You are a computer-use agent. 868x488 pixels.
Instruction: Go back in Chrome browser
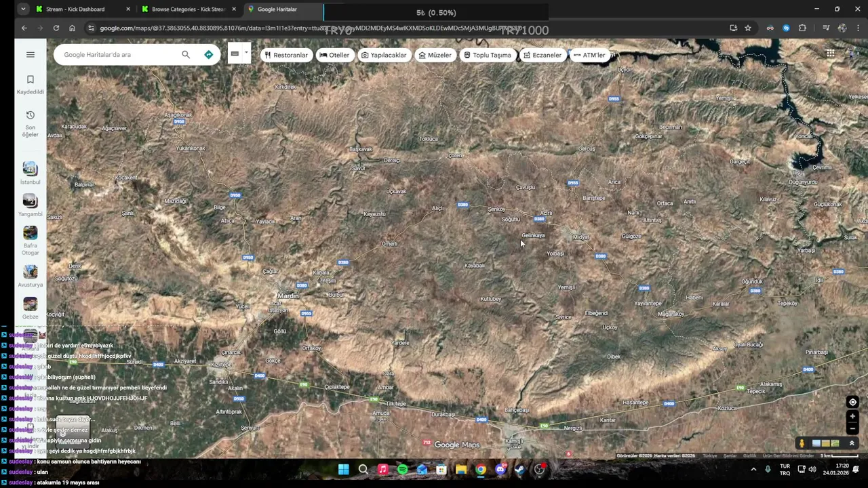pyautogui.click(x=24, y=28)
